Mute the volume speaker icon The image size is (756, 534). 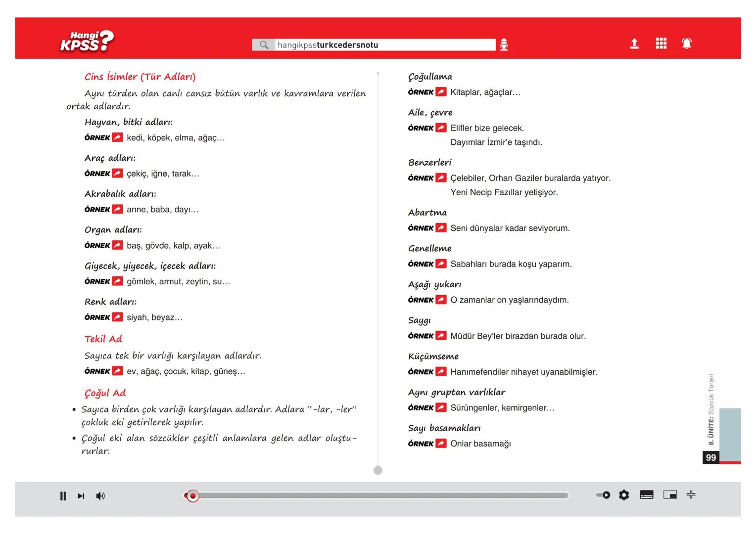click(100, 496)
